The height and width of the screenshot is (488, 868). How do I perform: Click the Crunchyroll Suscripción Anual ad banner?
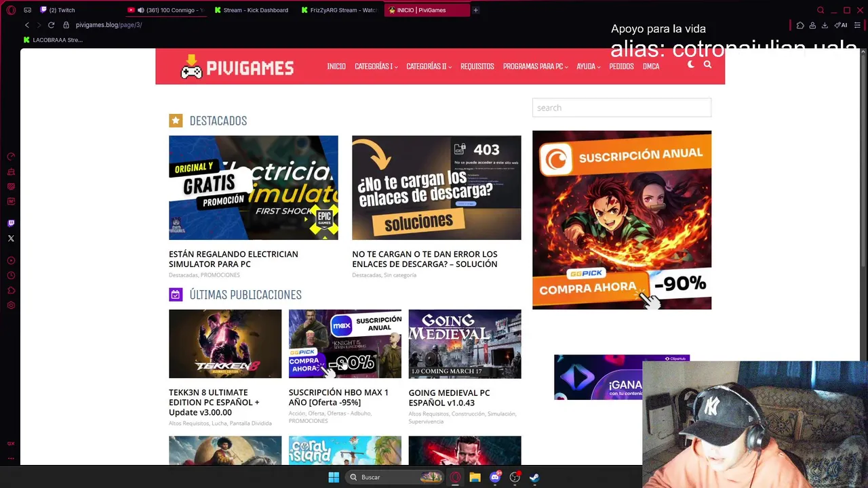pyautogui.click(x=622, y=220)
